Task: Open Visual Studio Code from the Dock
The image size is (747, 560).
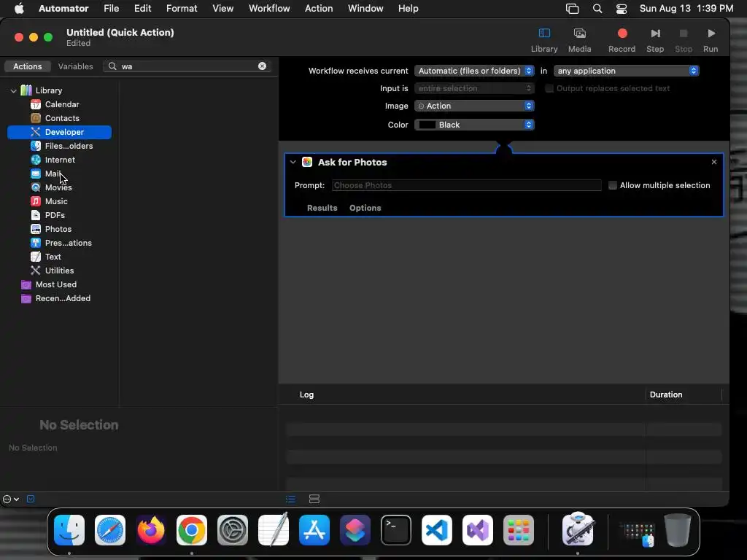Action: (436, 530)
